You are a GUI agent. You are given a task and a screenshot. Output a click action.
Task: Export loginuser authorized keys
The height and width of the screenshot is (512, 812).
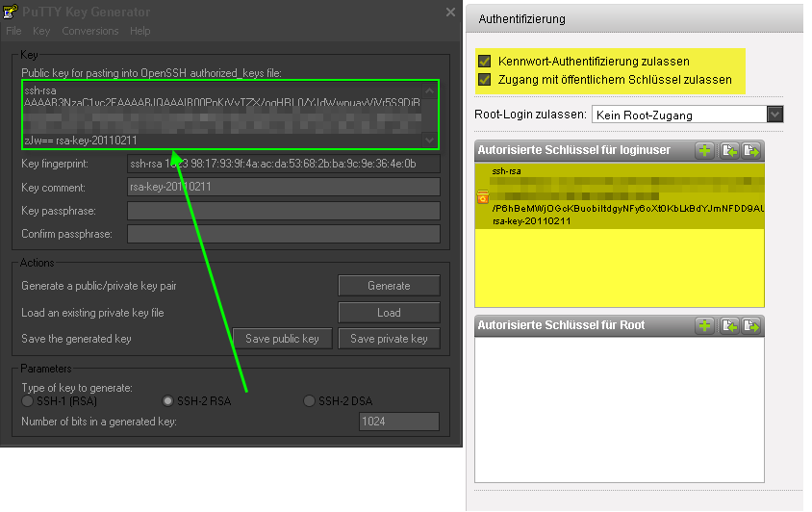750,151
